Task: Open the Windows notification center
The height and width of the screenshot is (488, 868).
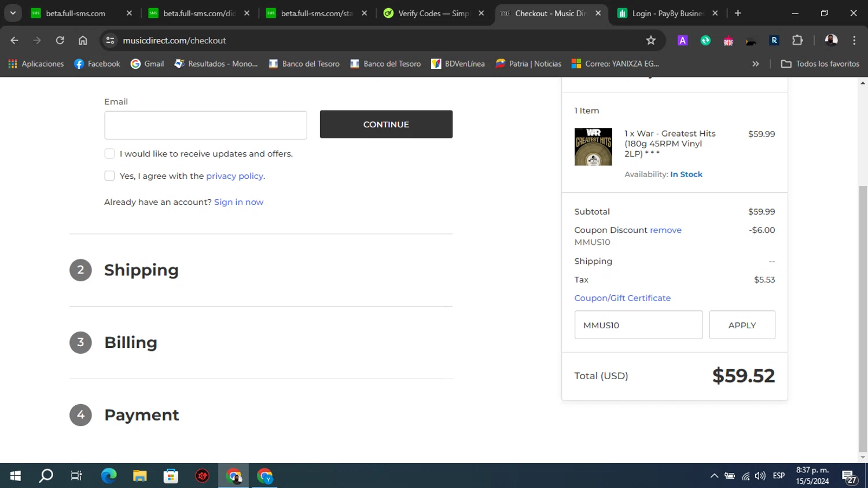Action: [849, 476]
